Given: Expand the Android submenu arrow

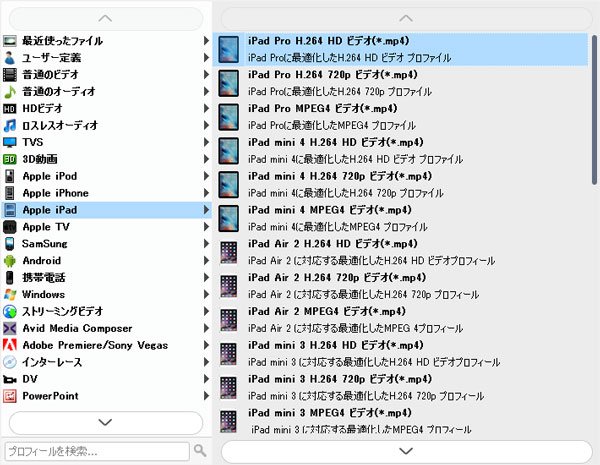Looking at the screenshot, I should 206,261.
